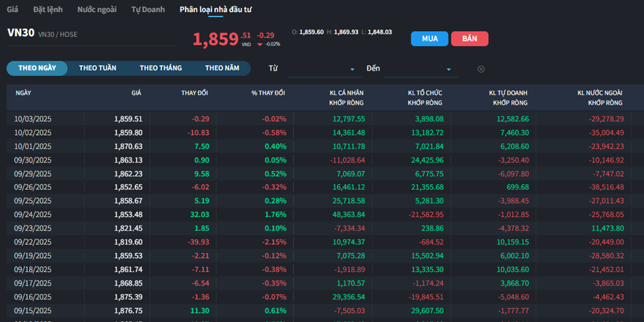644x322 pixels.
Task: Switch to THEO NĂM view
Action: tap(222, 68)
